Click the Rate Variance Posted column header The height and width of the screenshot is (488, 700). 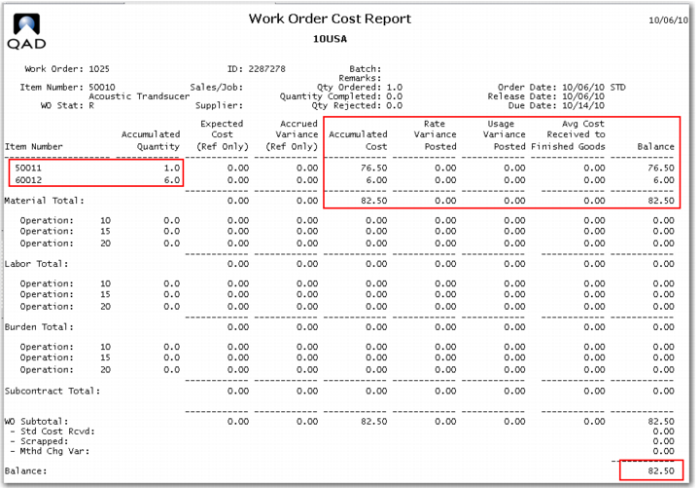[435, 135]
